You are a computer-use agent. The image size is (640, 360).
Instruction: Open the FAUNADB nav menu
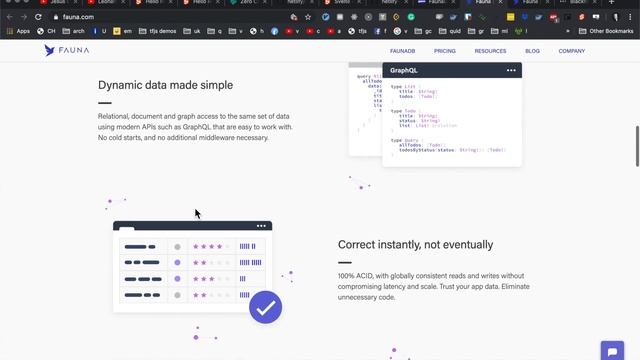pos(402,51)
